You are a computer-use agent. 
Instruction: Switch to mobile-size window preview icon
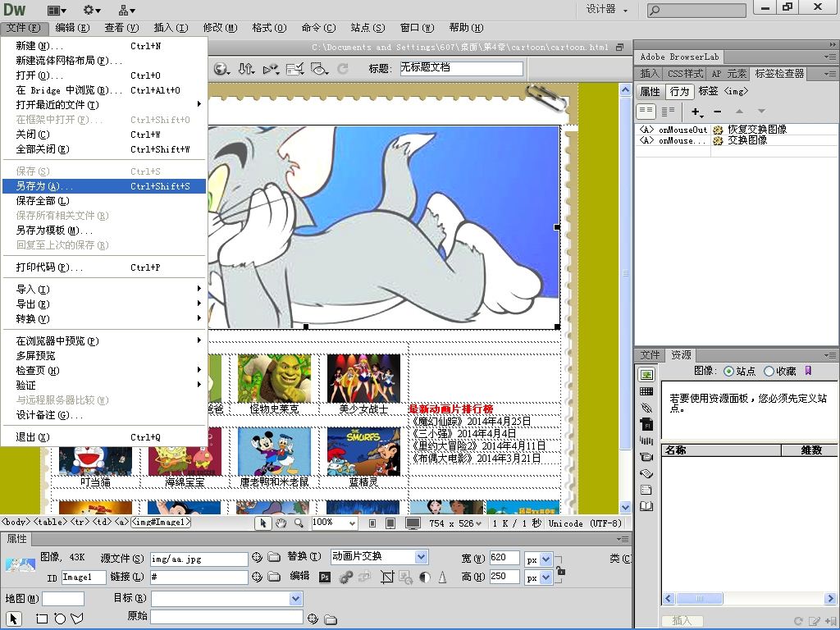(372, 523)
